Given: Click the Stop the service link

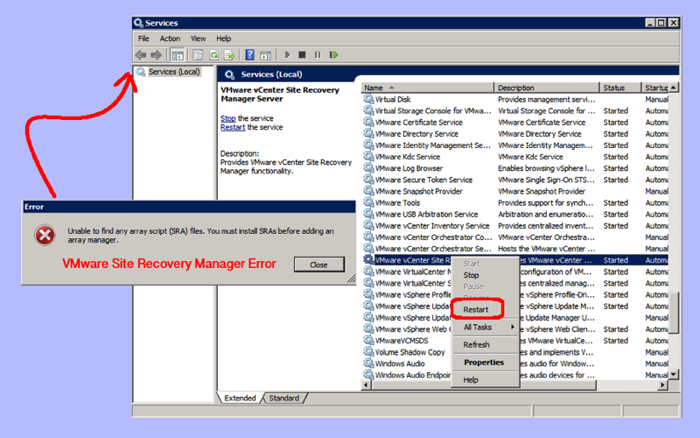Looking at the screenshot, I should click(x=228, y=118).
